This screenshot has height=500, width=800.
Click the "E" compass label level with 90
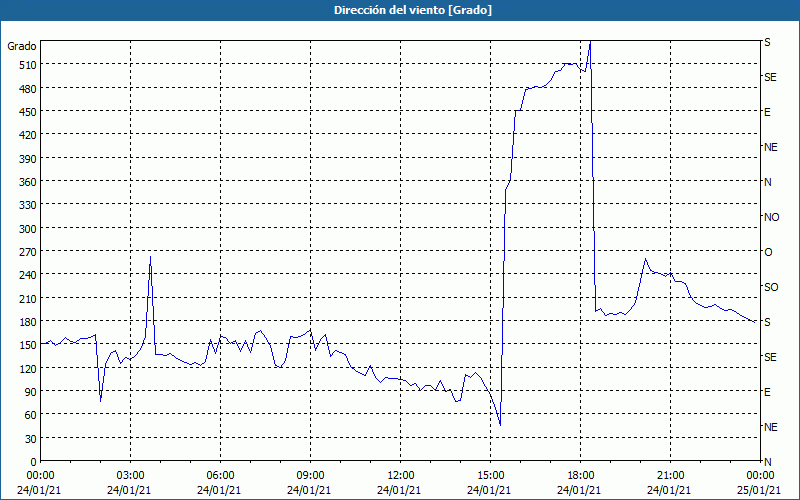coord(767,392)
